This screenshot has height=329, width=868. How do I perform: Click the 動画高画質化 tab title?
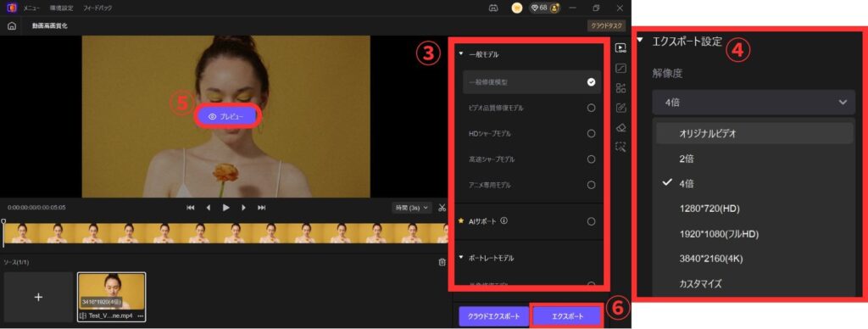click(x=50, y=26)
